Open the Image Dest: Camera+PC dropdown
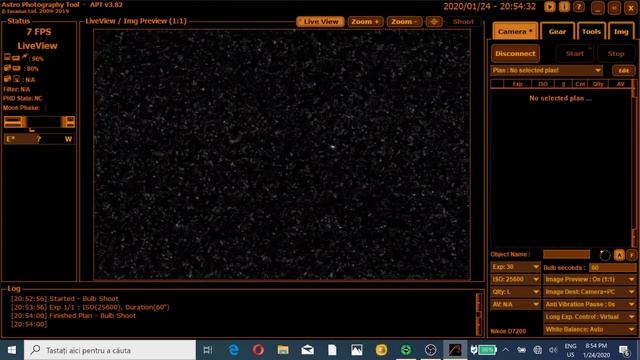This screenshot has height=360, width=640. pos(589,292)
